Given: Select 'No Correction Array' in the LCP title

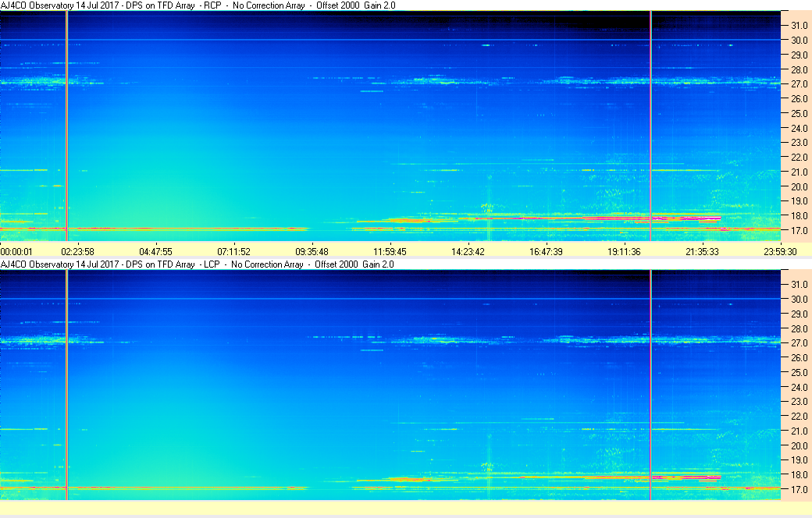Looking at the screenshot, I should (x=267, y=264).
